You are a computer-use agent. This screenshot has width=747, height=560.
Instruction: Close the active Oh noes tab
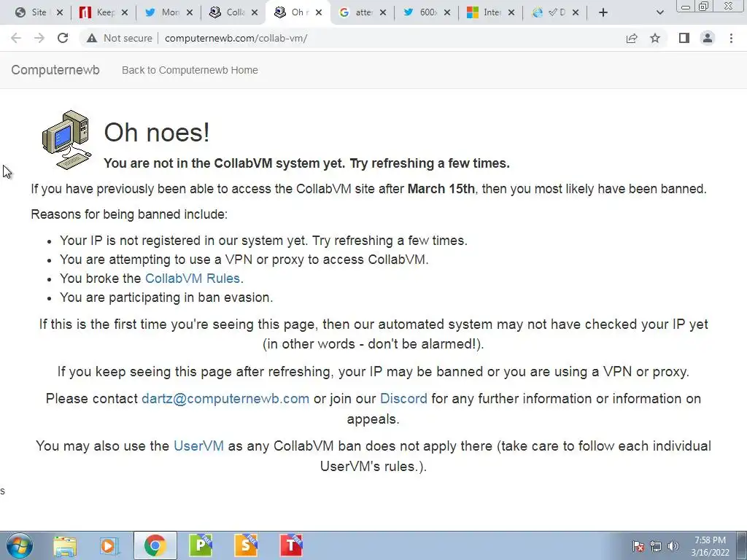pos(319,12)
